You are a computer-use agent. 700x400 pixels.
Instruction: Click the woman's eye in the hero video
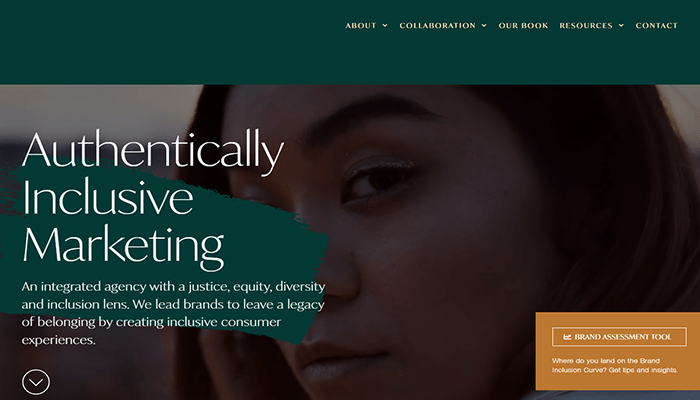[379, 180]
